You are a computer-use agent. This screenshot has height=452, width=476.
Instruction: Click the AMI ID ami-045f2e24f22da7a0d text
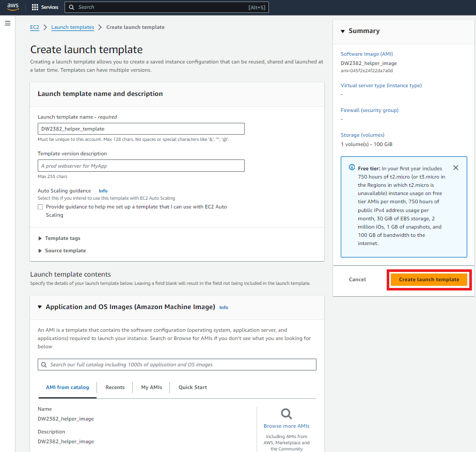pos(367,71)
